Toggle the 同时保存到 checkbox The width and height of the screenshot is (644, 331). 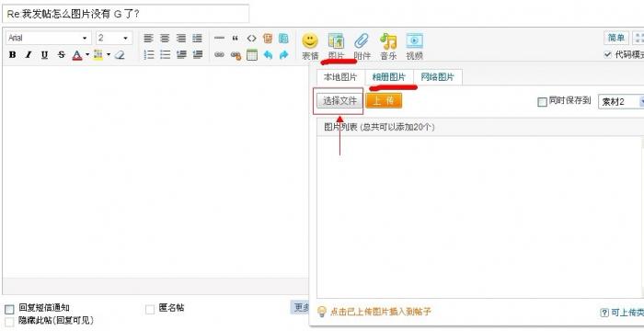point(542,102)
